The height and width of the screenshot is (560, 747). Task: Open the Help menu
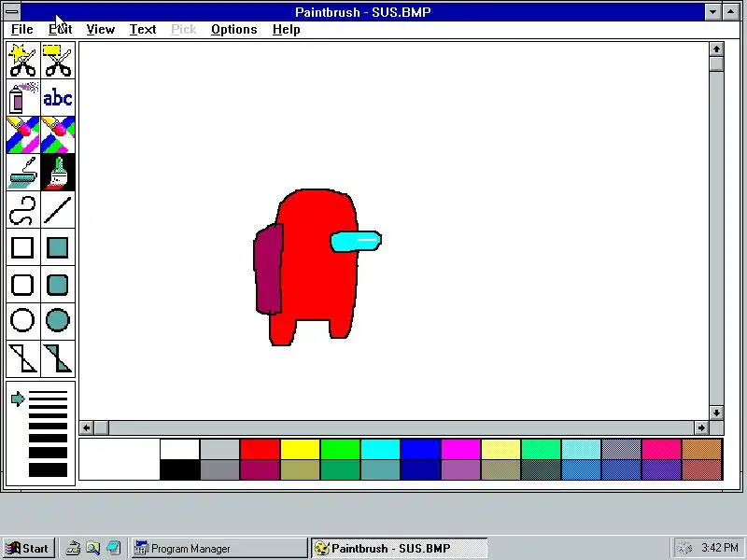tap(287, 30)
